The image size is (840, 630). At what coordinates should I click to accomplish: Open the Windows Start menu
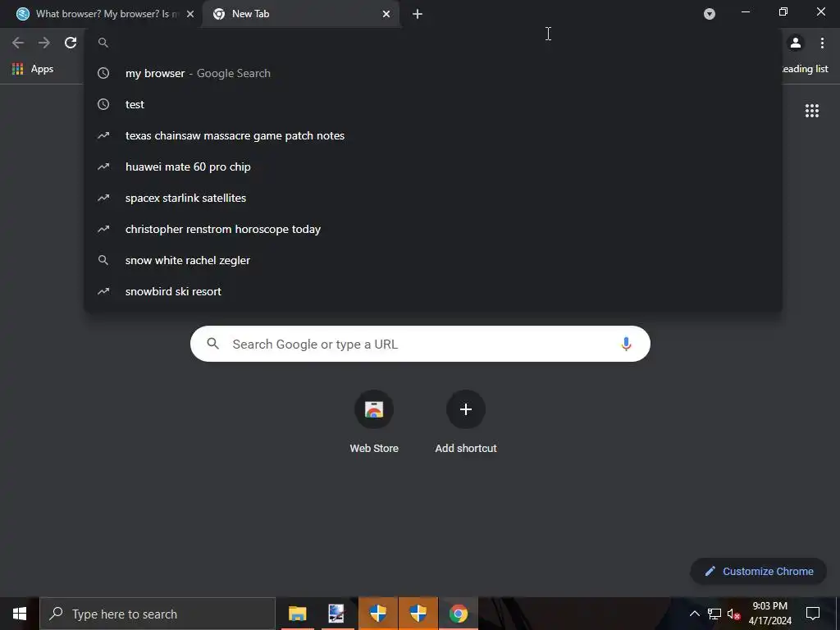coord(20,614)
